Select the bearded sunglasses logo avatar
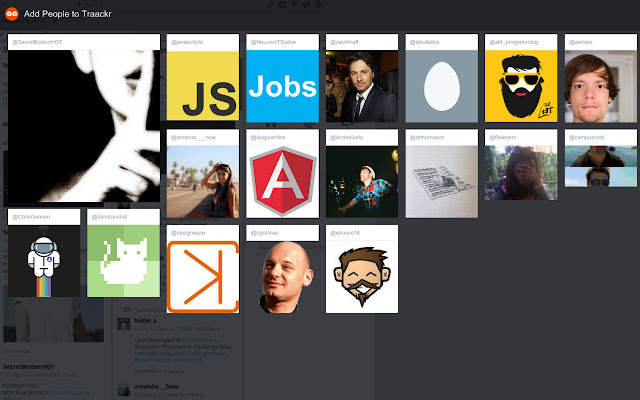Screen dimensions: 640x400 [x=521, y=86]
